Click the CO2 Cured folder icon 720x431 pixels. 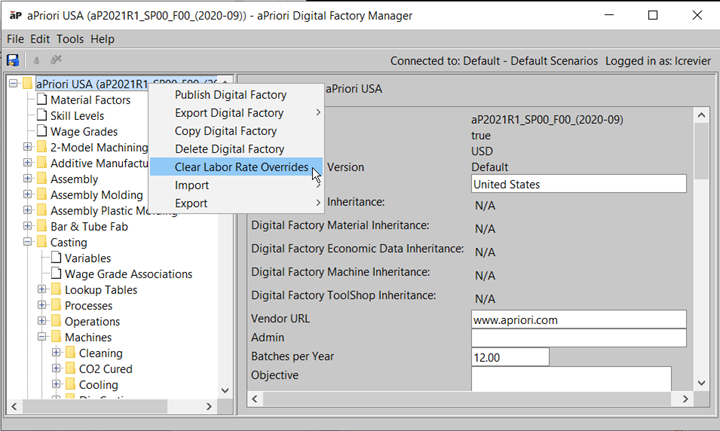click(x=70, y=368)
